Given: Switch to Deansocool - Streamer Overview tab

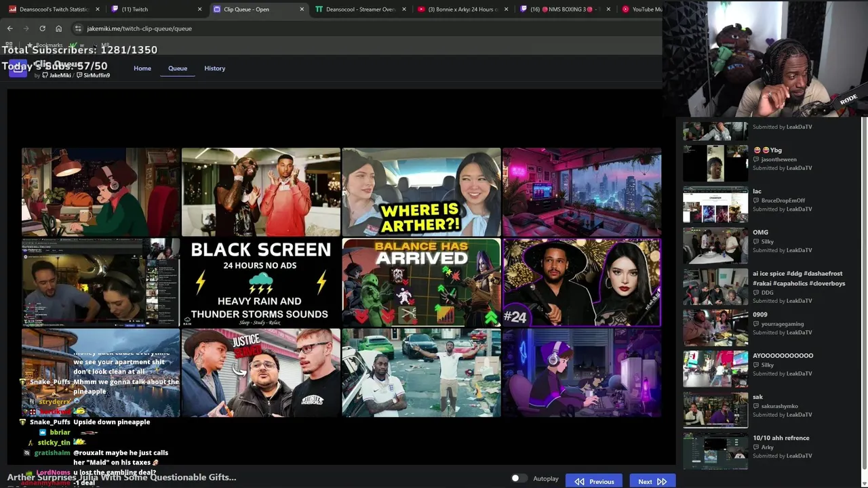Looking at the screenshot, I should (360, 9).
